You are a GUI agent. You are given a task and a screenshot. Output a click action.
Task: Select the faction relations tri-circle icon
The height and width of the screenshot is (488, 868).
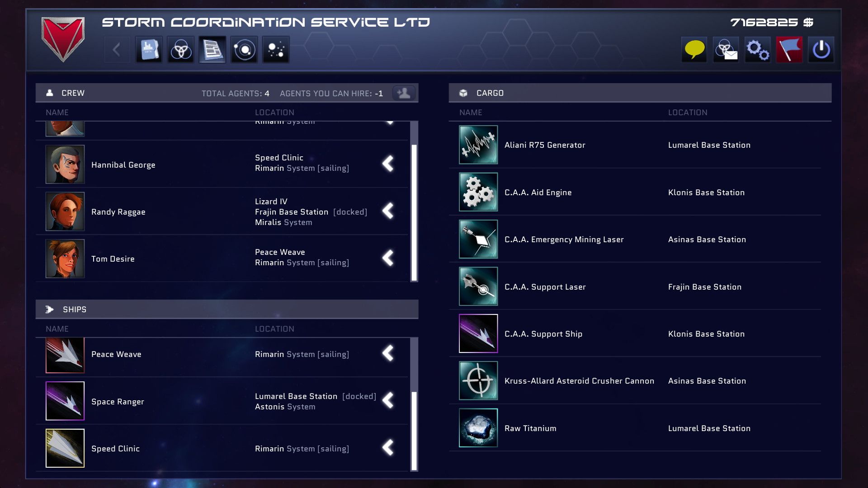pos(180,50)
